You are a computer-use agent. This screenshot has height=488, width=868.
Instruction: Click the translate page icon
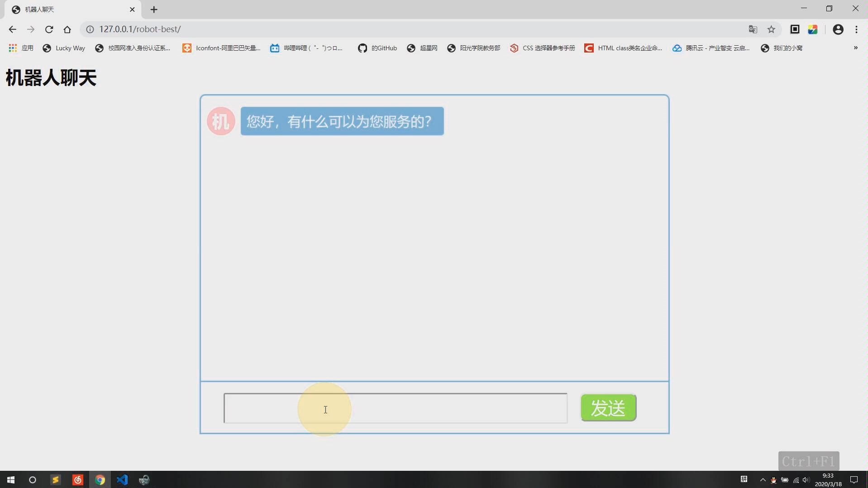click(753, 29)
